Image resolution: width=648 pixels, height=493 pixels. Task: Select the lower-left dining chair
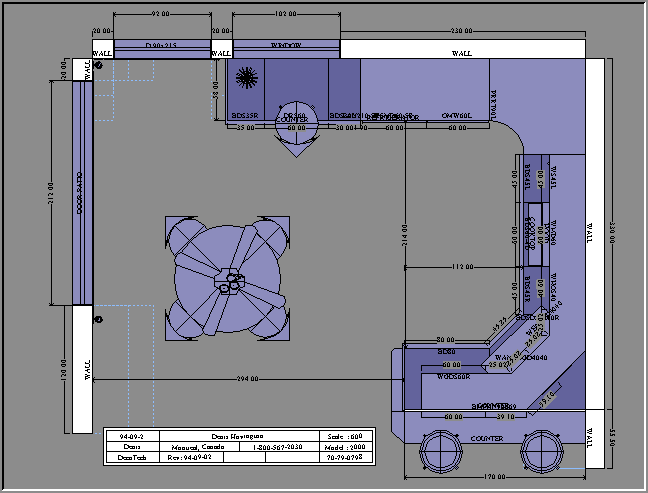point(185,320)
